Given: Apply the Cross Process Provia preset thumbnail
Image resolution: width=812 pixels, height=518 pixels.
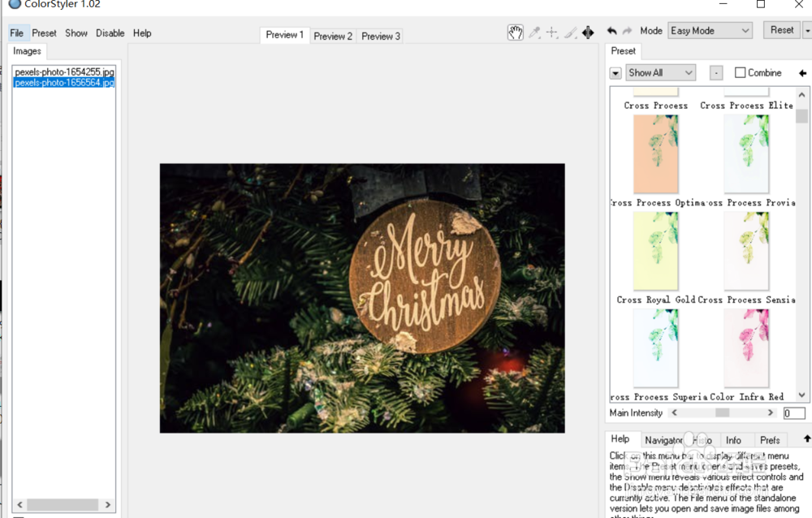Looking at the screenshot, I should coord(746,153).
